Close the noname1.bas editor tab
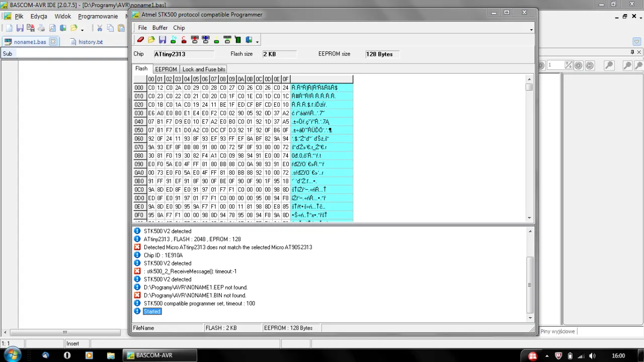This screenshot has height=362, width=644. click(53, 42)
